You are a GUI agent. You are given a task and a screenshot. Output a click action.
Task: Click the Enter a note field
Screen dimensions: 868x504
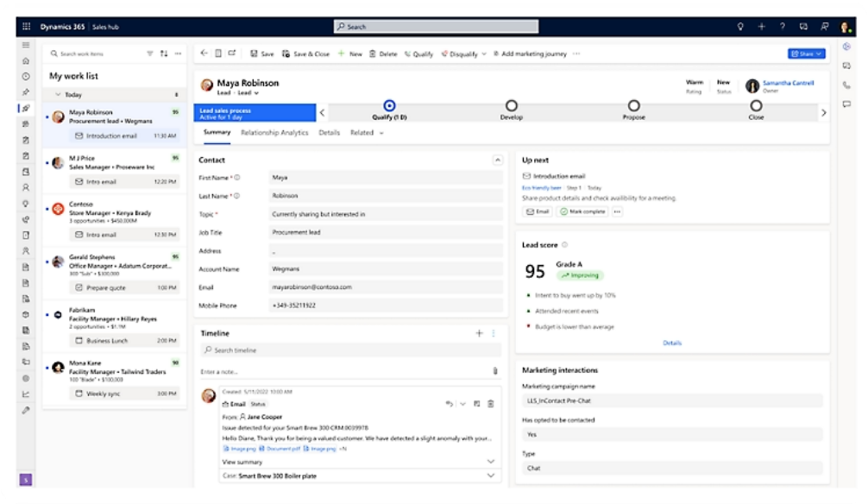(345, 372)
